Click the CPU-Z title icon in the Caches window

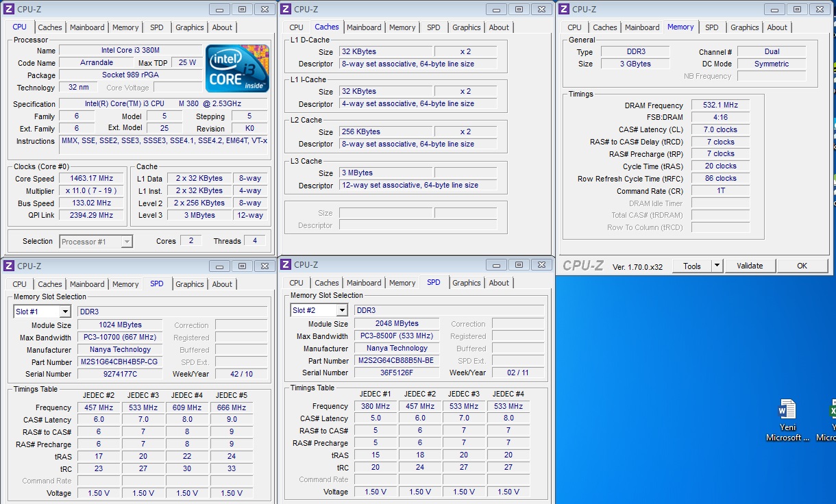286,9
